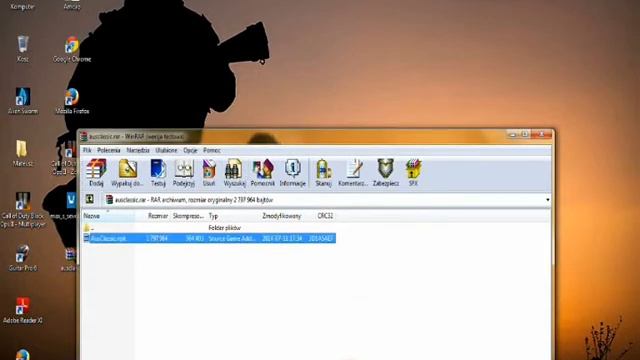Open the Informacje (Info) toolbar icon
Image resolution: width=640 pixels, height=360 pixels.
(292, 173)
